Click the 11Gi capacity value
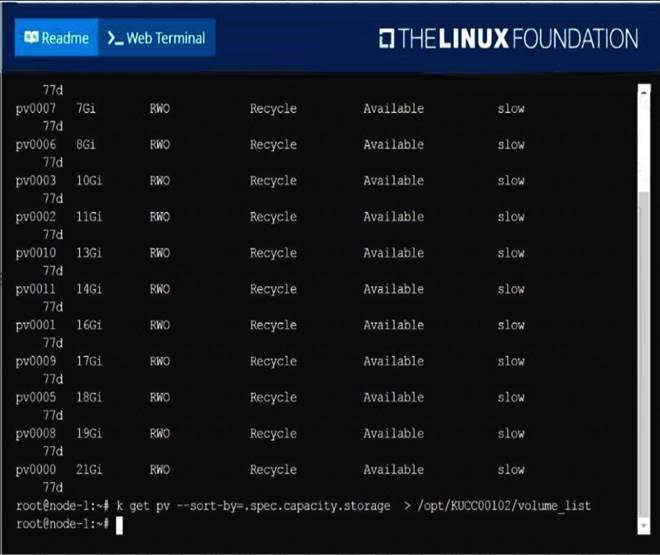This screenshot has width=660, height=555. click(89, 217)
